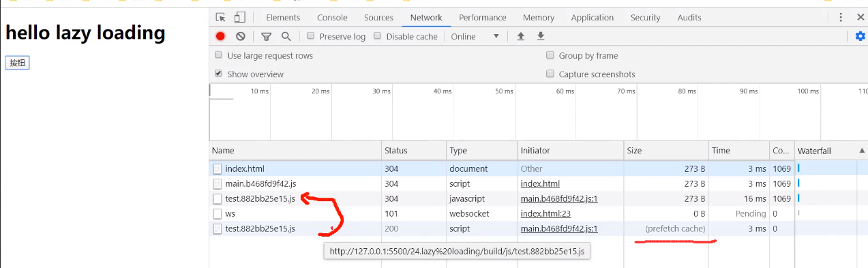868x268 pixels.
Task: Open main.b468fd9f42.js:1 initiator of prefetch cache row
Action: [559, 228]
